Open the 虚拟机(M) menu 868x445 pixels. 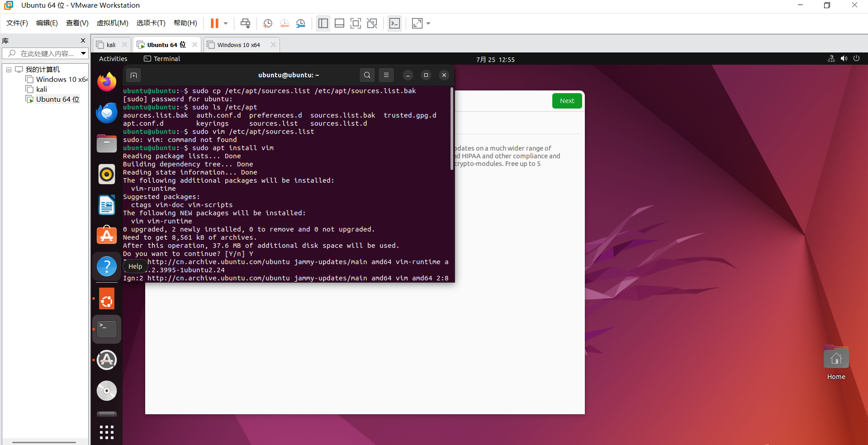pyautogui.click(x=113, y=23)
